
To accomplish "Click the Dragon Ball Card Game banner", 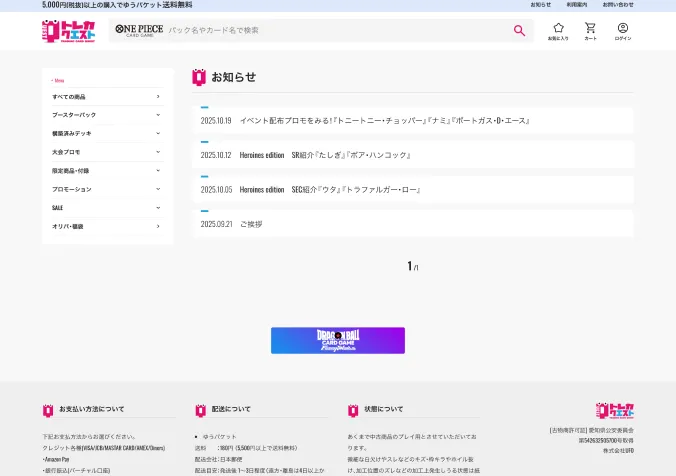I will [337, 340].
